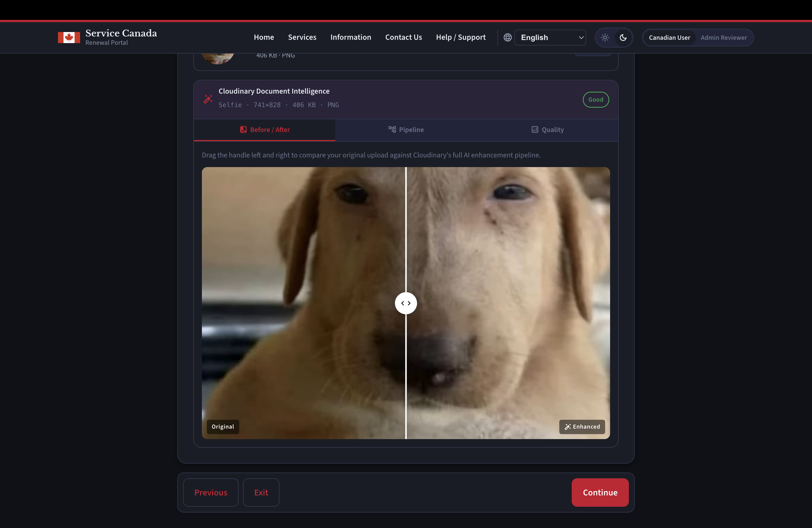Click the Previous button
812x528 pixels.
(210, 492)
